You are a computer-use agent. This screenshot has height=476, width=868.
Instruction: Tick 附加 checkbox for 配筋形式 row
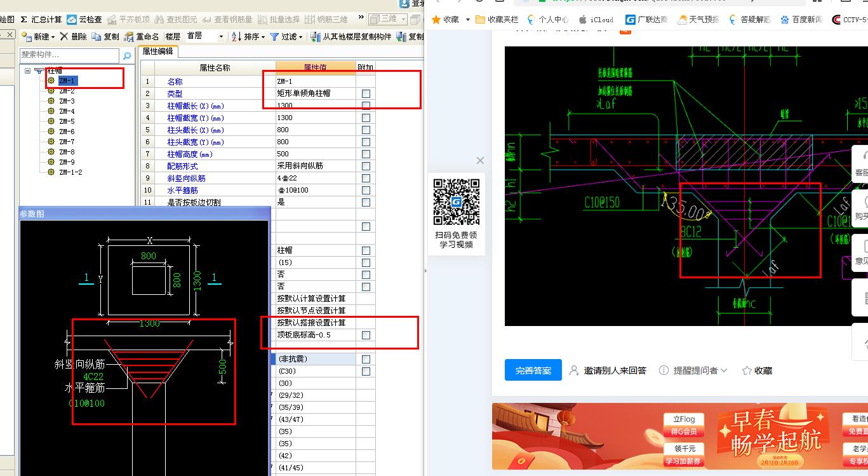click(366, 166)
